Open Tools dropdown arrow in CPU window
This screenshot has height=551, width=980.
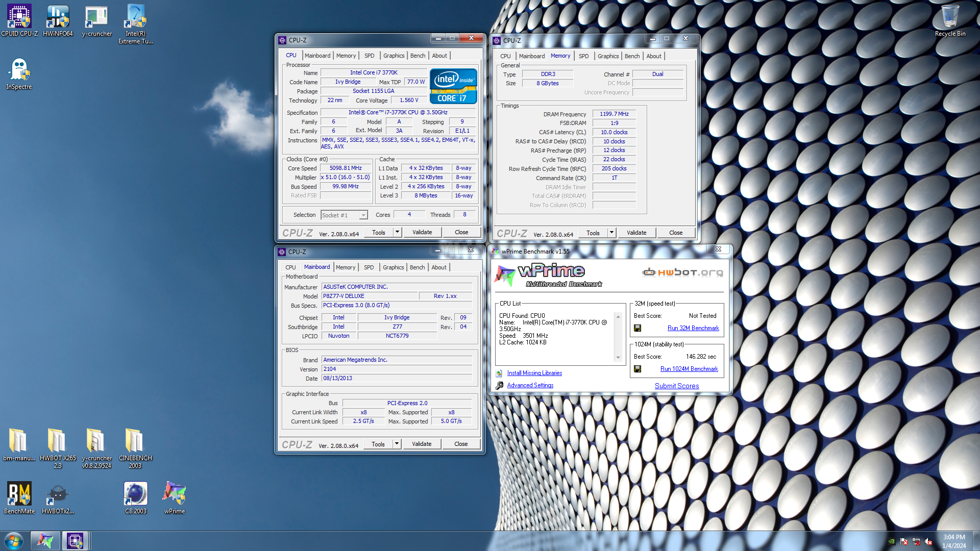[397, 232]
